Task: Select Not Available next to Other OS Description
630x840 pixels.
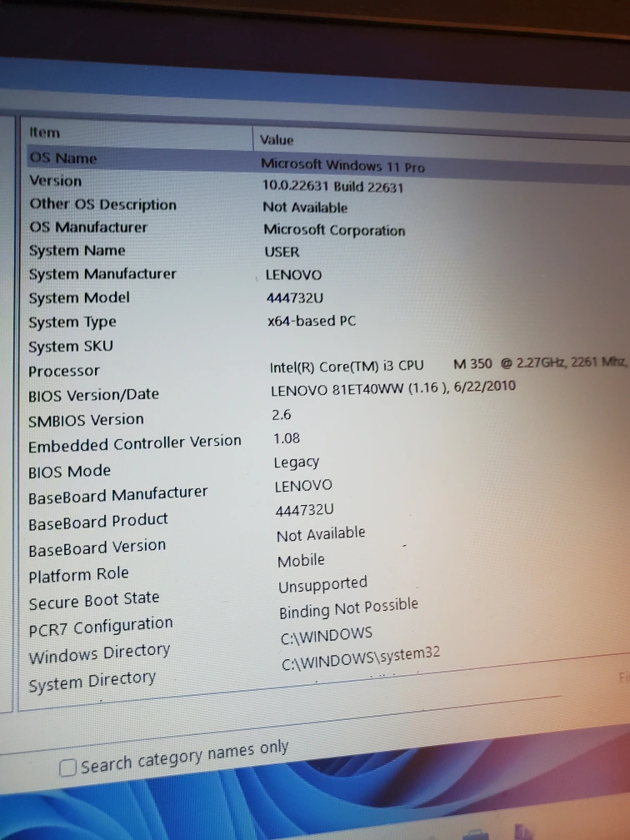Action: 305,207
